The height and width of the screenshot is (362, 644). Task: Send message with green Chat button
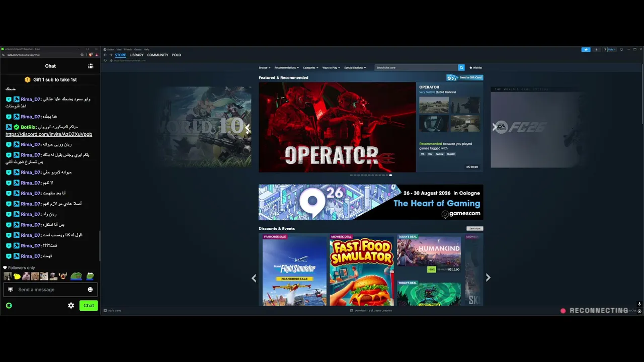89,305
